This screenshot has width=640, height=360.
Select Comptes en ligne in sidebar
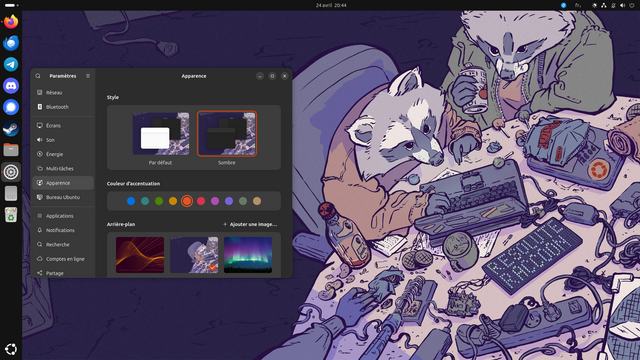pyautogui.click(x=63, y=259)
